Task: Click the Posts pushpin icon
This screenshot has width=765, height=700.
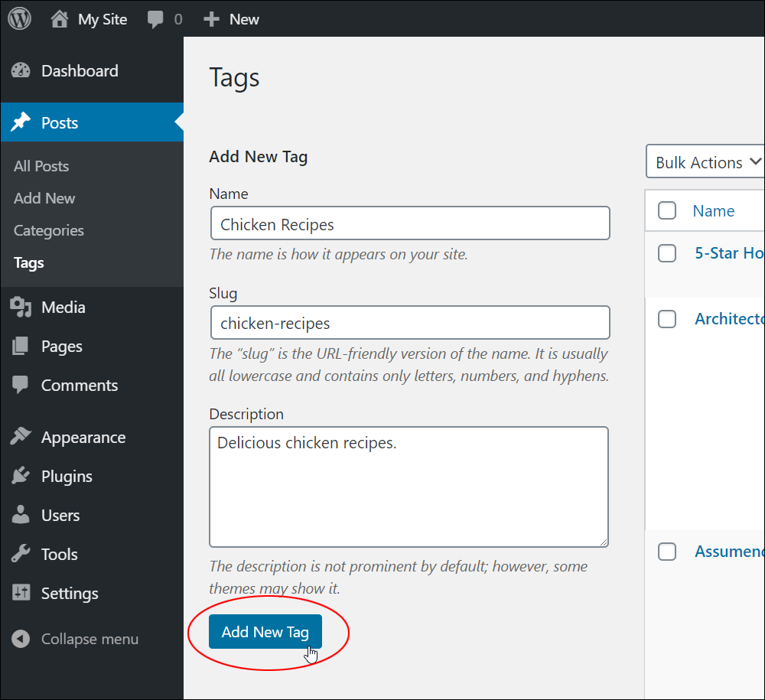Action: pos(21,122)
